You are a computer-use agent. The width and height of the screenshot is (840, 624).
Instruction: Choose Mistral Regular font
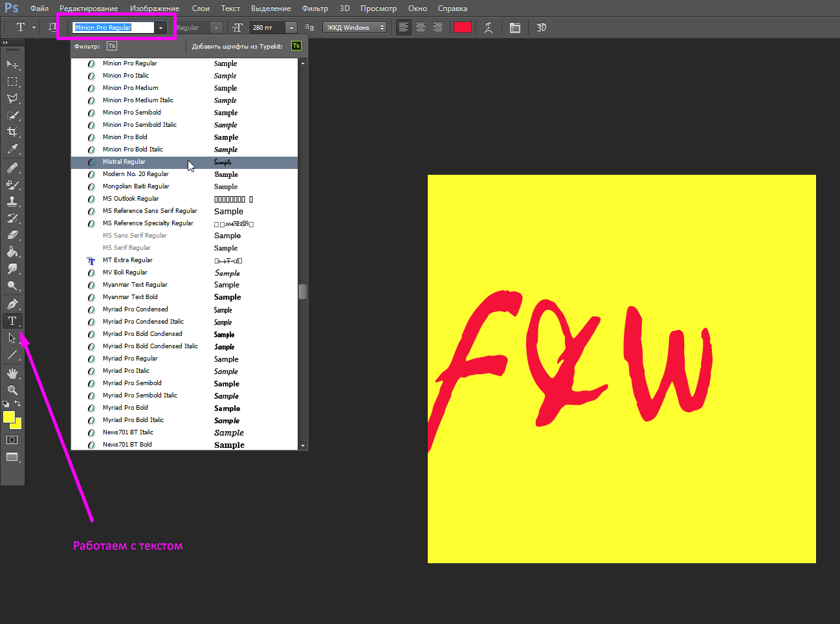184,162
